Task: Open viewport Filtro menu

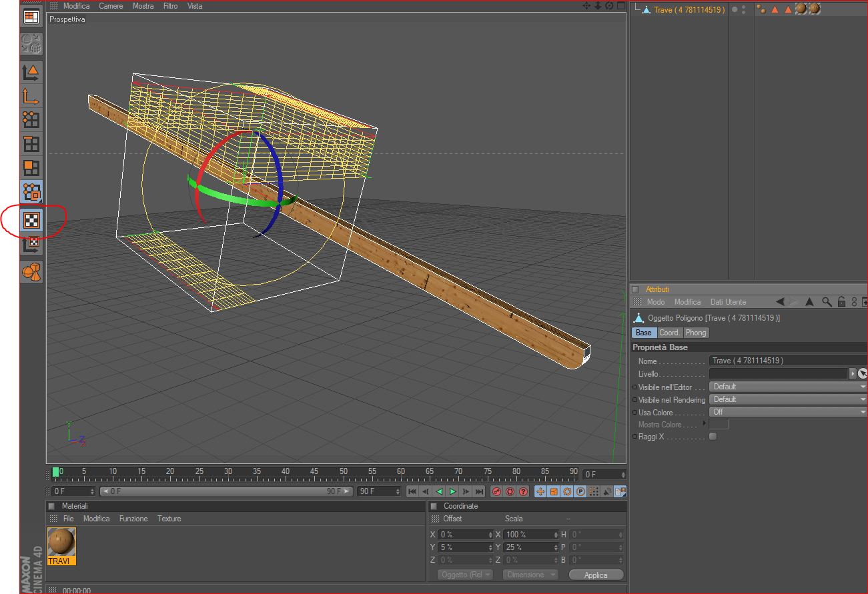Action: tap(170, 5)
